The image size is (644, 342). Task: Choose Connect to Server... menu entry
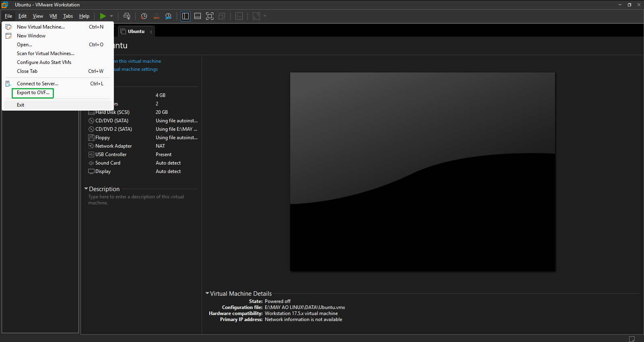pos(58,84)
